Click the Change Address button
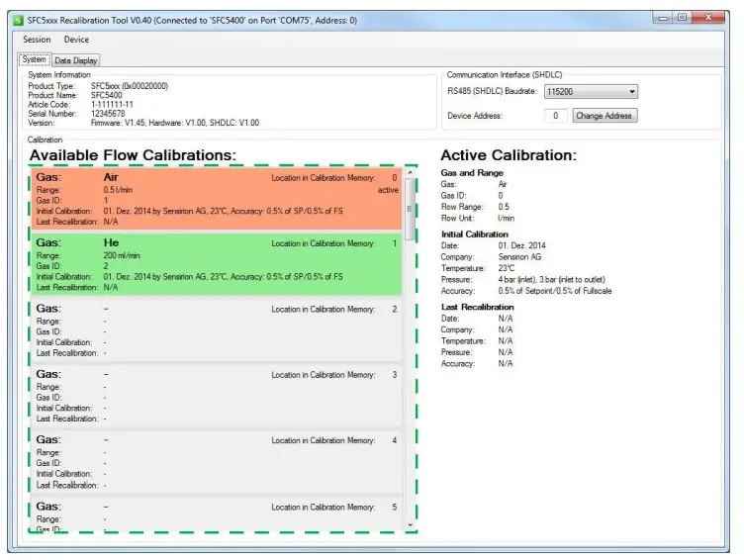The height and width of the screenshot is (560, 744). tap(604, 116)
